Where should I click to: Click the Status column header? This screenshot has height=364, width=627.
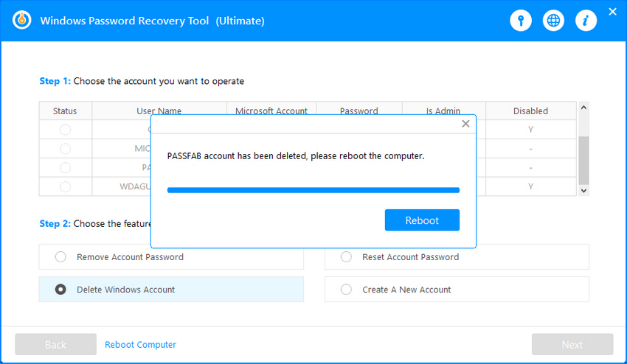pyautogui.click(x=65, y=111)
